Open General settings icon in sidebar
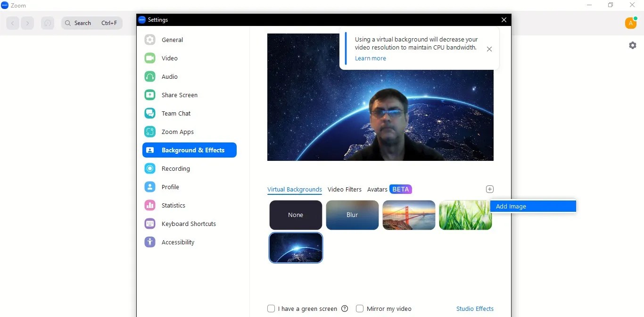The width and height of the screenshot is (644, 317). click(x=150, y=40)
